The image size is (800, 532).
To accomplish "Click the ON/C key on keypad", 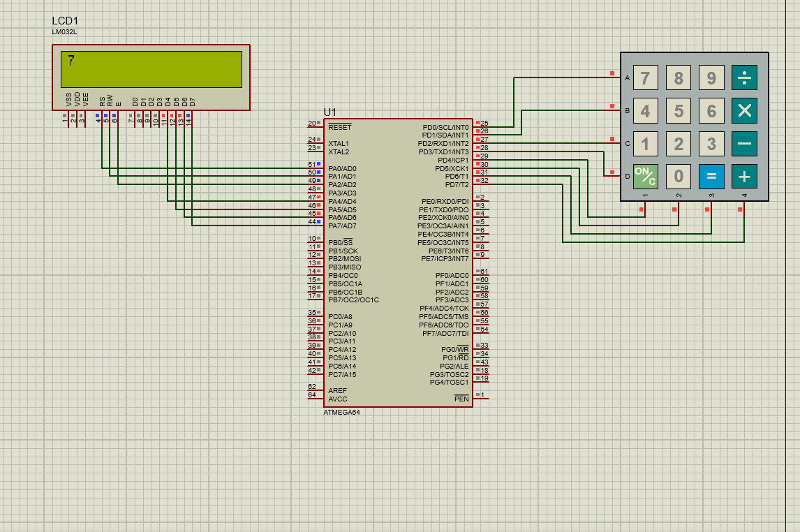I will pos(646,177).
